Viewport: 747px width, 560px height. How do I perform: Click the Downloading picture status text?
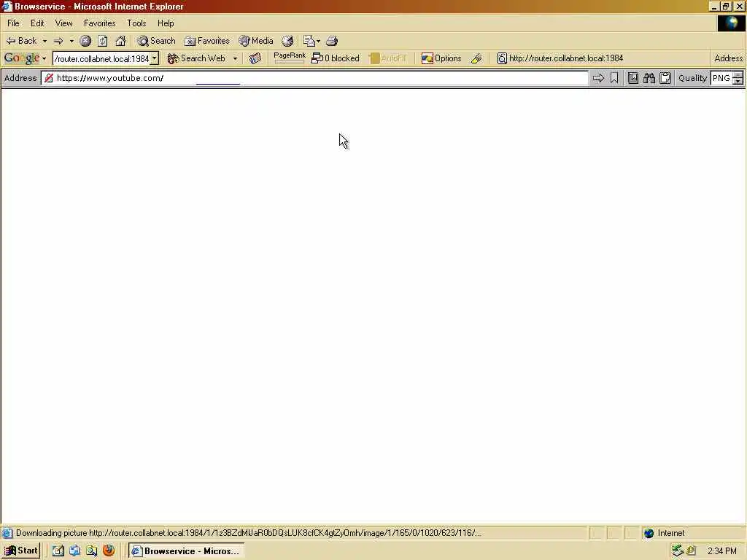pyautogui.click(x=248, y=533)
